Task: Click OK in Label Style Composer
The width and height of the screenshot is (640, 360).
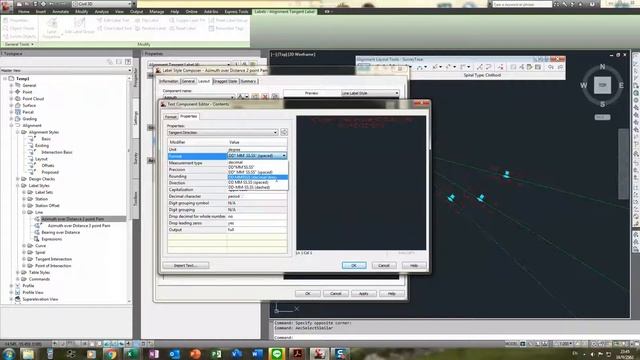Action: (307, 293)
